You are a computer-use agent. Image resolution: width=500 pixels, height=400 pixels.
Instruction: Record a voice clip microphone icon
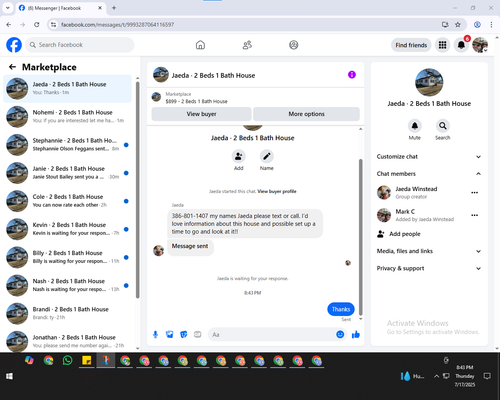click(155, 334)
